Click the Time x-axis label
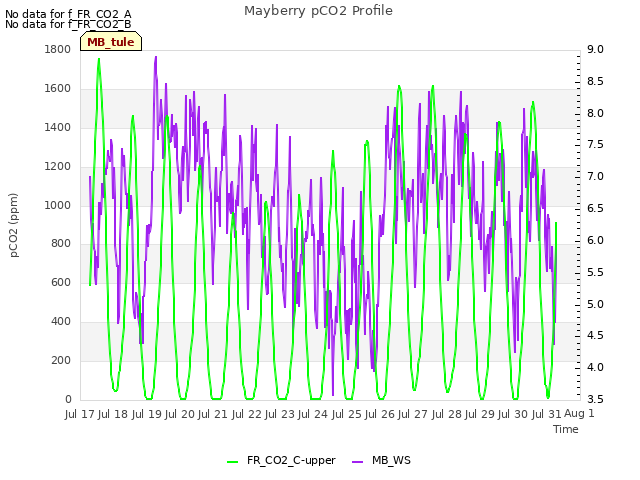This screenshot has width=640, height=480. coord(566,429)
